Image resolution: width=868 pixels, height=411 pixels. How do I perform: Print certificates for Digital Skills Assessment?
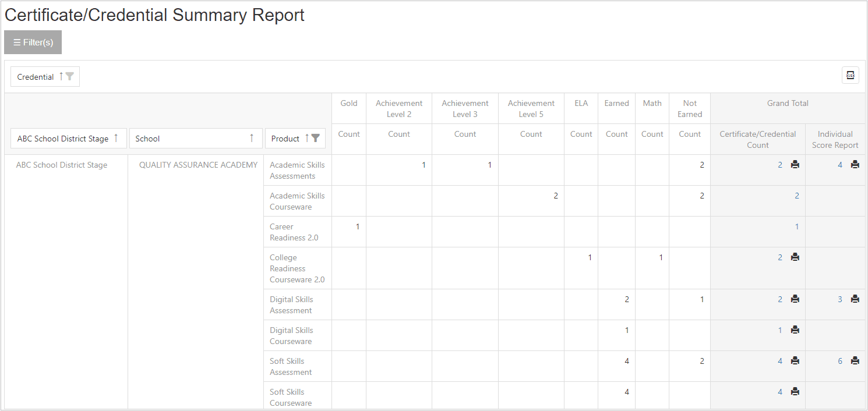point(795,299)
